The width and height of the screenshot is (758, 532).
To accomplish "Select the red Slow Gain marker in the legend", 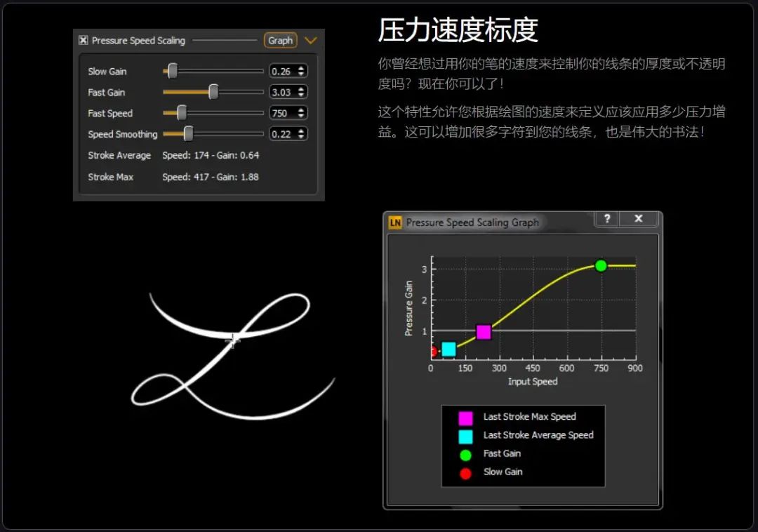I will click(464, 472).
